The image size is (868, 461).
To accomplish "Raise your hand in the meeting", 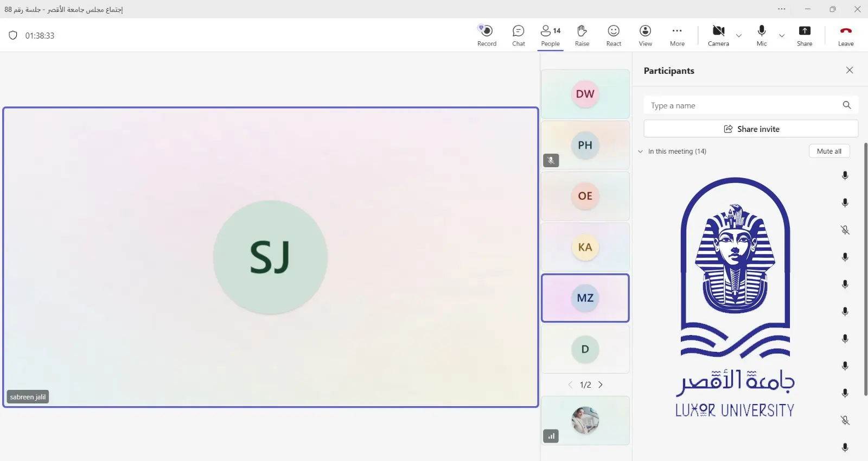I will 582,36.
